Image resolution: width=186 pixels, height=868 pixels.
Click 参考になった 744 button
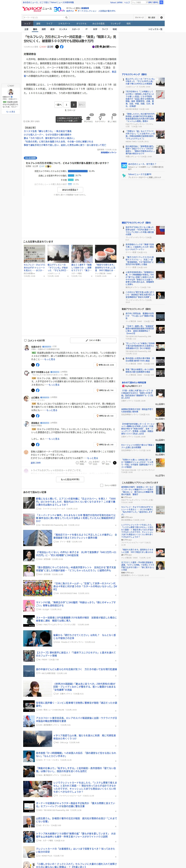coord(105,390)
